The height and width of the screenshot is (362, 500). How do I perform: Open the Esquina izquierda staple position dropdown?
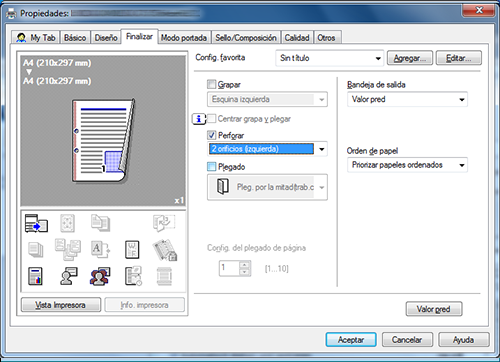[267, 99]
